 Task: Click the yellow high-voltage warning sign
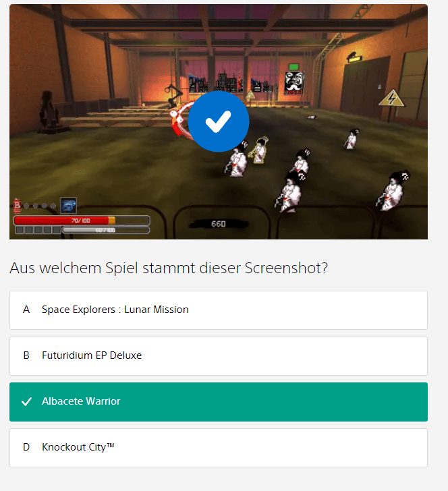pos(391,98)
